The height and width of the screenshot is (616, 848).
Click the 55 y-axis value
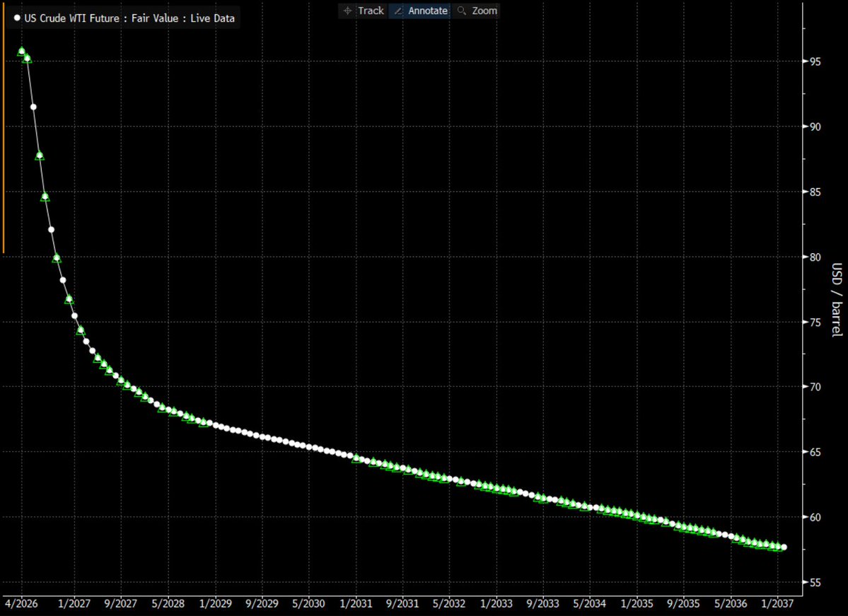tap(815, 583)
